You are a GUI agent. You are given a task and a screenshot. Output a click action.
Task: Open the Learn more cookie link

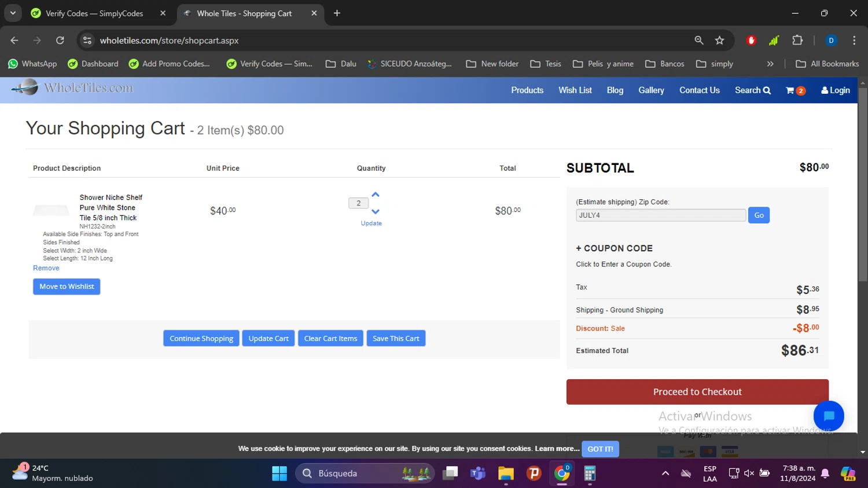(x=557, y=449)
